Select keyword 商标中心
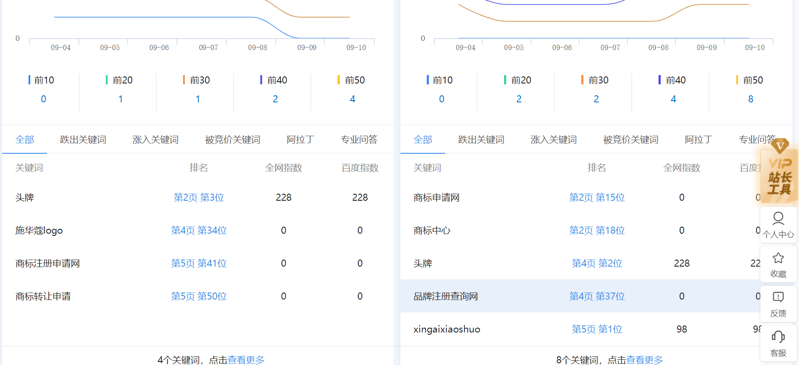Image resolution: width=799 pixels, height=365 pixels. (x=432, y=230)
